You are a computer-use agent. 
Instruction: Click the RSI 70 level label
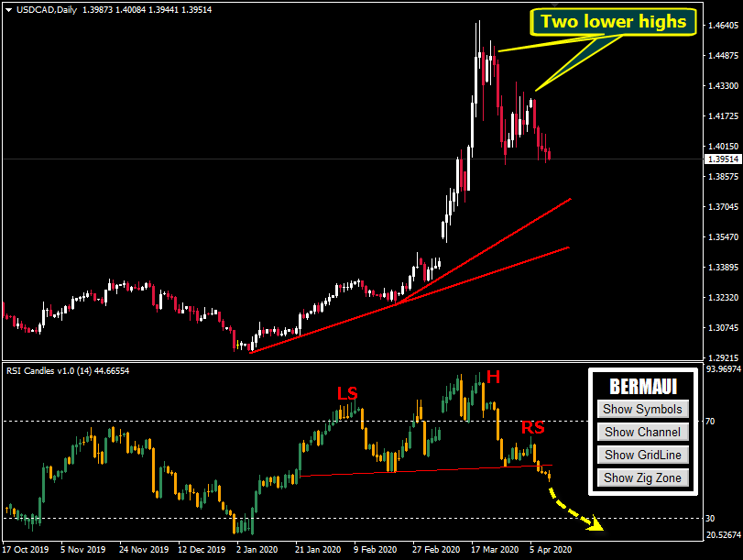(710, 421)
